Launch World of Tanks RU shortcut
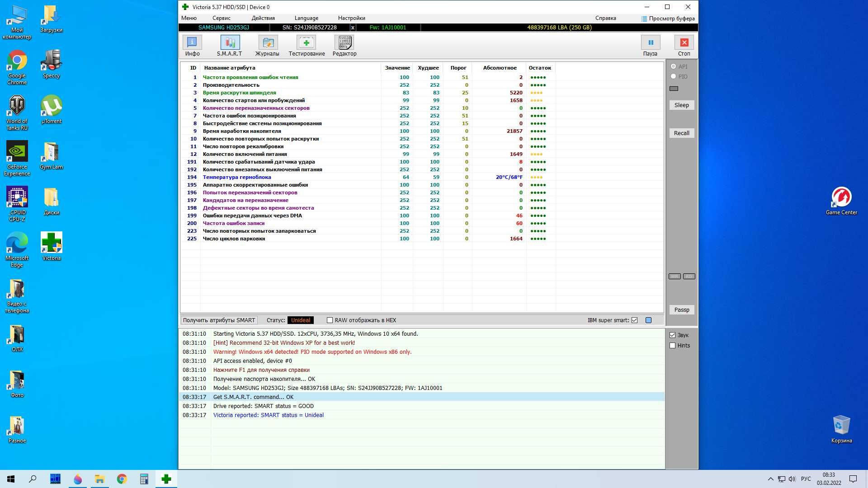 pyautogui.click(x=17, y=113)
